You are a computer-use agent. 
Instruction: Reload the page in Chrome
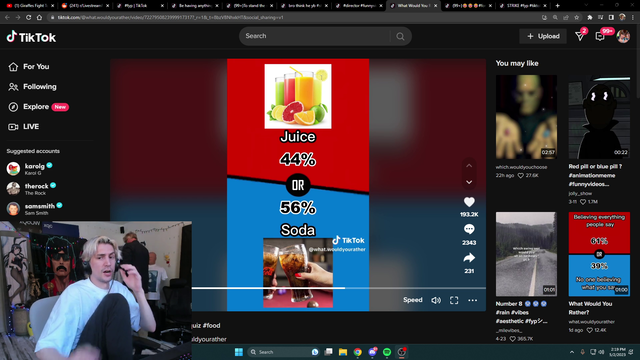point(29,18)
